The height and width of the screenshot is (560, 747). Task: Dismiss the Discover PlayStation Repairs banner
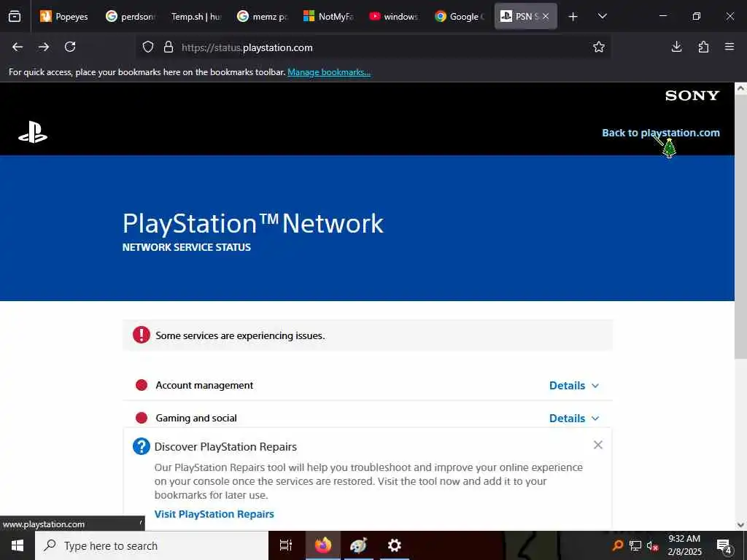tap(598, 445)
